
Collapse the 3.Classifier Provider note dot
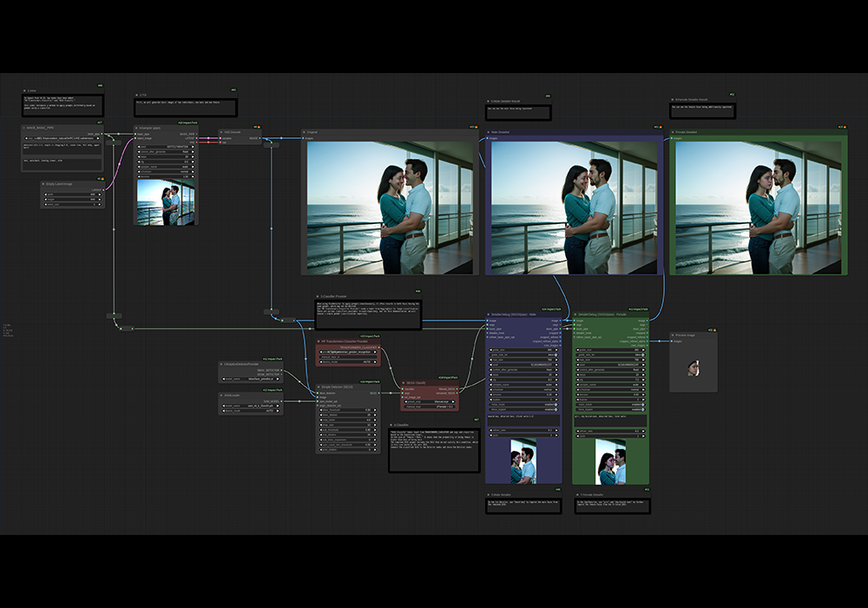coord(318,296)
